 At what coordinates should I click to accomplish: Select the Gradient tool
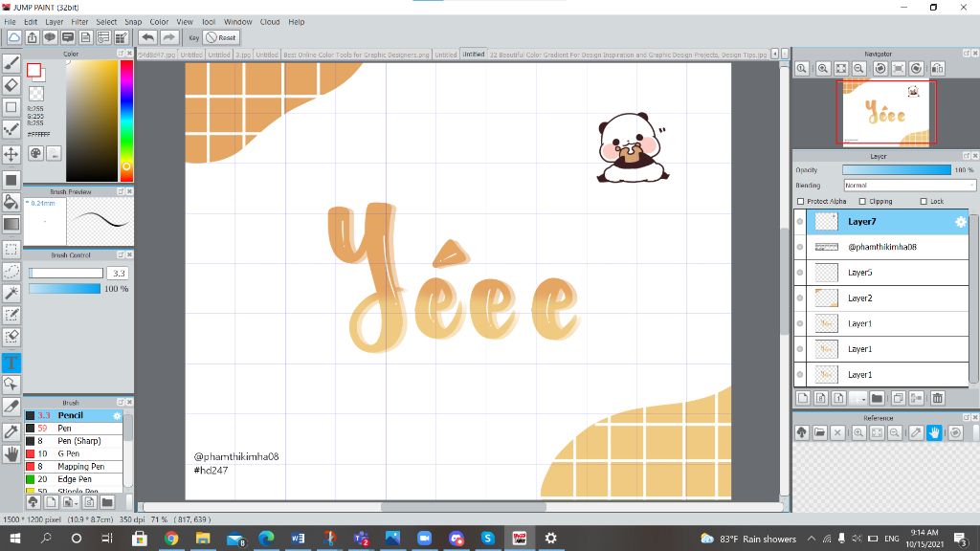[x=11, y=224]
